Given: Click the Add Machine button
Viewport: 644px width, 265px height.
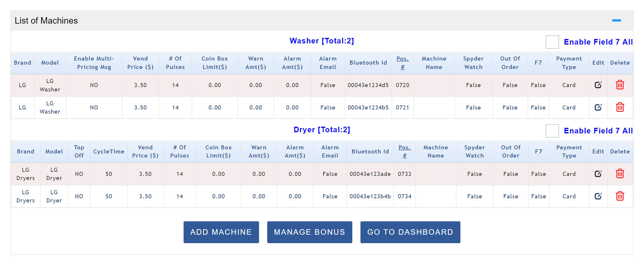Looking at the screenshot, I should 221,232.
